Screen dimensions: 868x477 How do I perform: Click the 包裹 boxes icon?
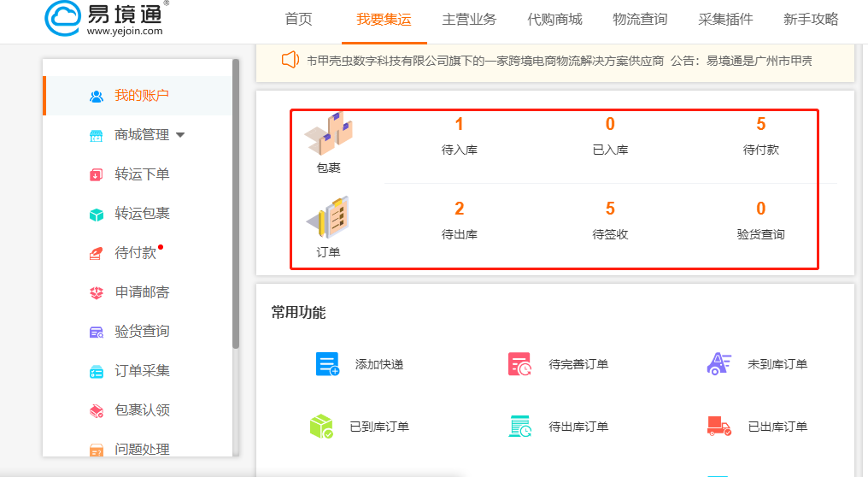(x=328, y=133)
